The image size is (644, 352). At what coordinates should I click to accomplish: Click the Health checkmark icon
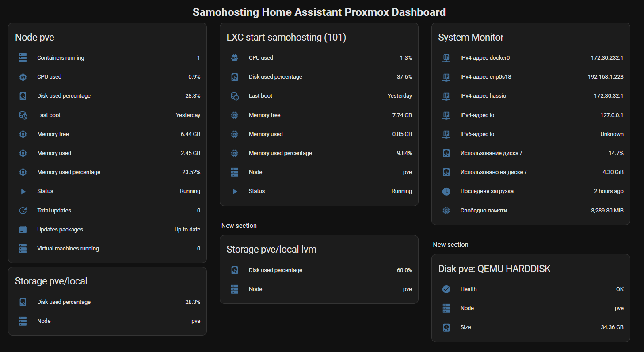tap(446, 289)
